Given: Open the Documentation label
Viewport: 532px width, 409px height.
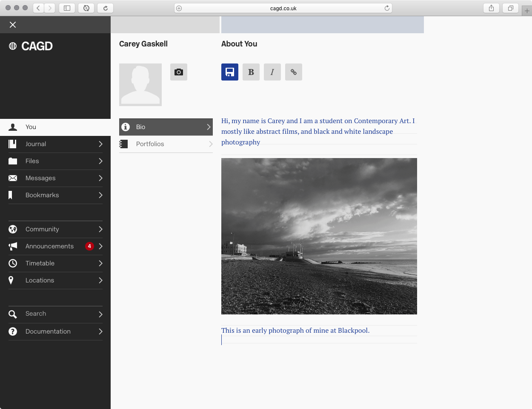Looking at the screenshot, I should [x=48, y=331].
